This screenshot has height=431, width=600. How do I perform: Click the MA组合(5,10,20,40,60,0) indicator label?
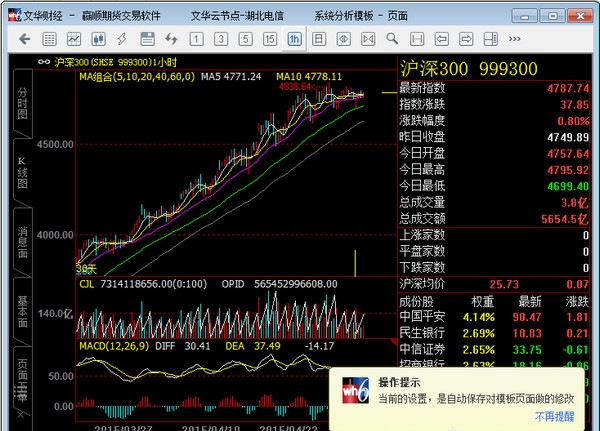point(137,77)
